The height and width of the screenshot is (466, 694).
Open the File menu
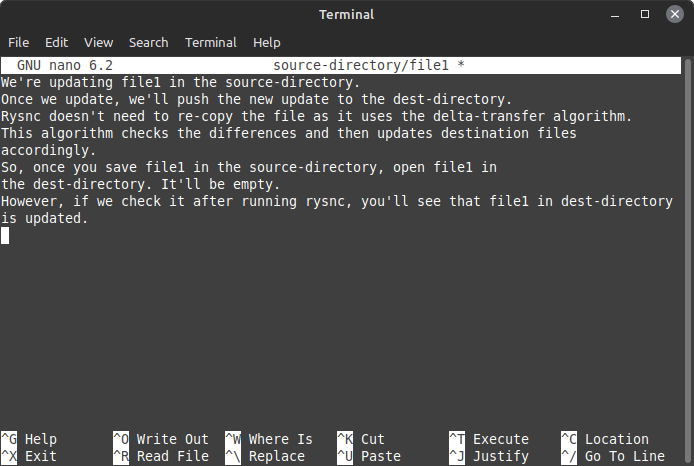pos(18,43)
